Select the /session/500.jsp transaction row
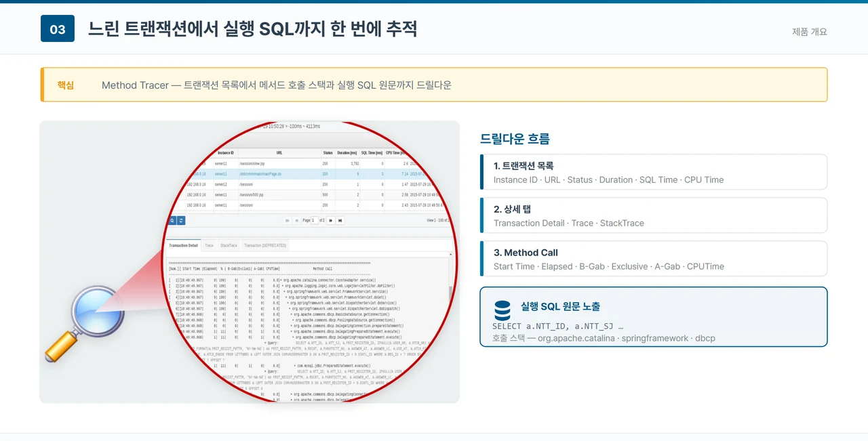The height and width of the screenshot is (441, 868). coord(309,194)
